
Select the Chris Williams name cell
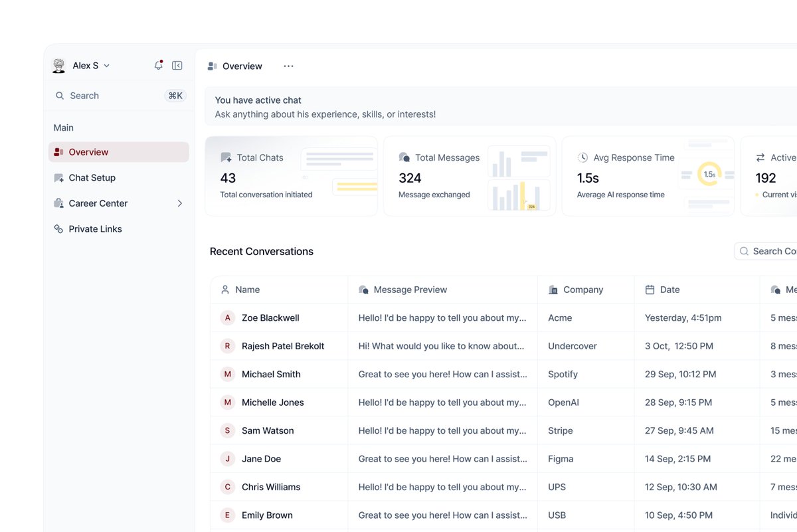click(279, 488)
